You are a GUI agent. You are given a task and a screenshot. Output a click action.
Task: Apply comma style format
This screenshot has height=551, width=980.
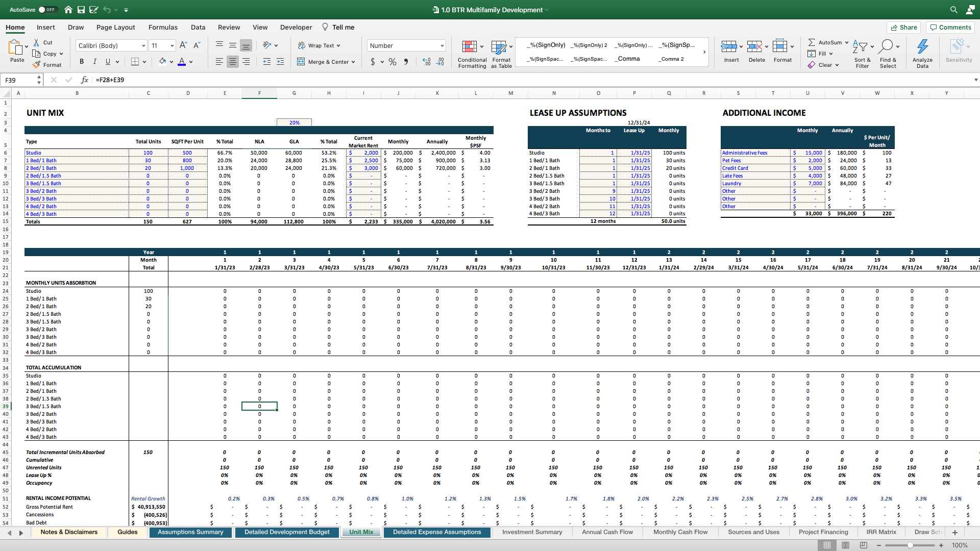coord(406,62)
